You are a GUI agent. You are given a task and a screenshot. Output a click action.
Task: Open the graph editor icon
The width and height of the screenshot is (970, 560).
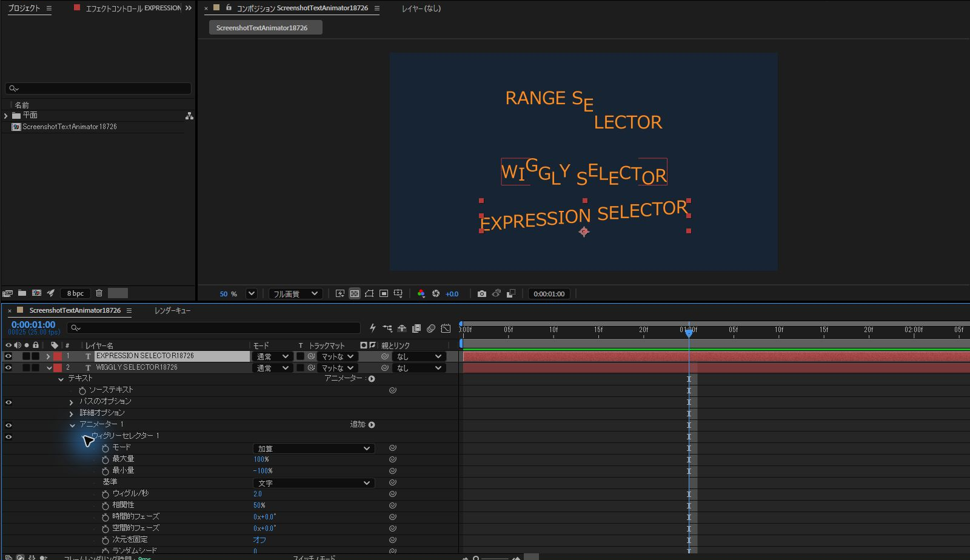(x=446, y=328)
